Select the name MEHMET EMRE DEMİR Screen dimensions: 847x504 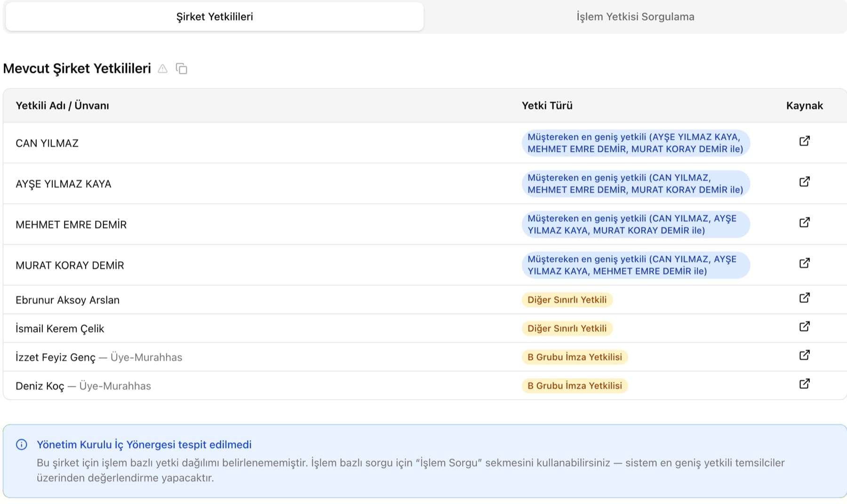(71, 225)
